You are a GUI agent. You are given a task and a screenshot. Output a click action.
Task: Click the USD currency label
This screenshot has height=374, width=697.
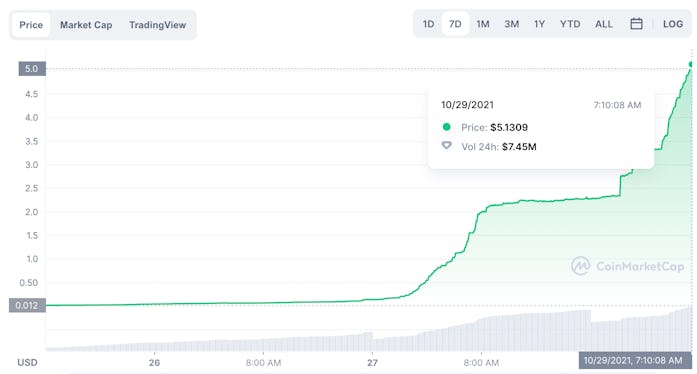[27, 362]
